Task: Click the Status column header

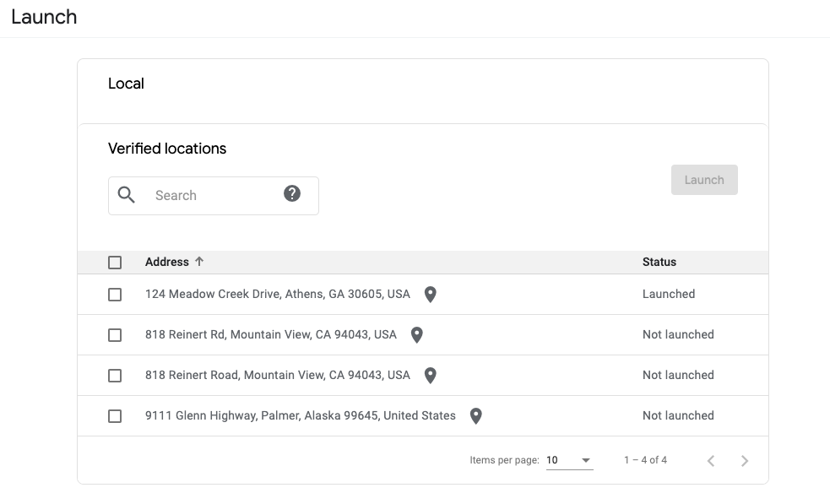Action: 659,262
